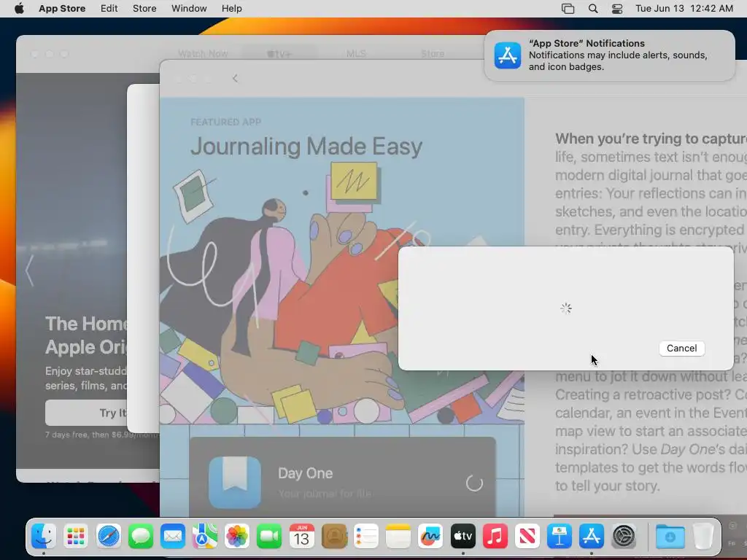Open App Store from the Dock
This screenshot has width=747, height=560.
(x=591, y=537)
